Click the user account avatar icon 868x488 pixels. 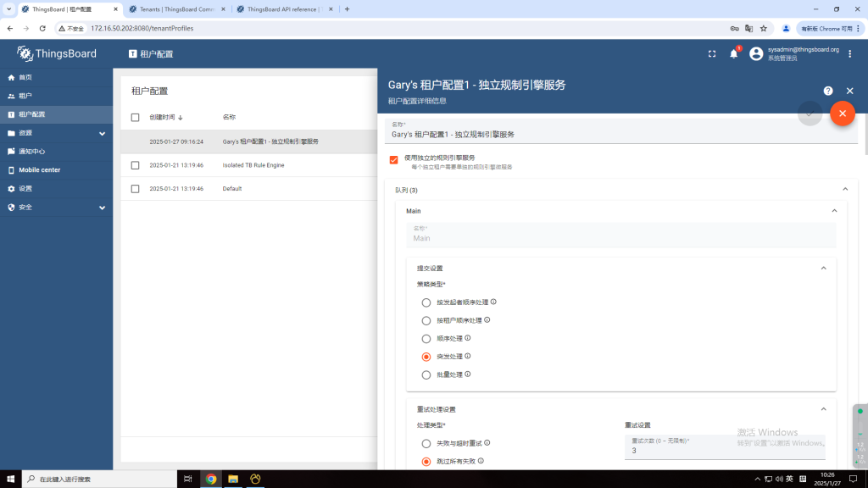coord(755,53)
